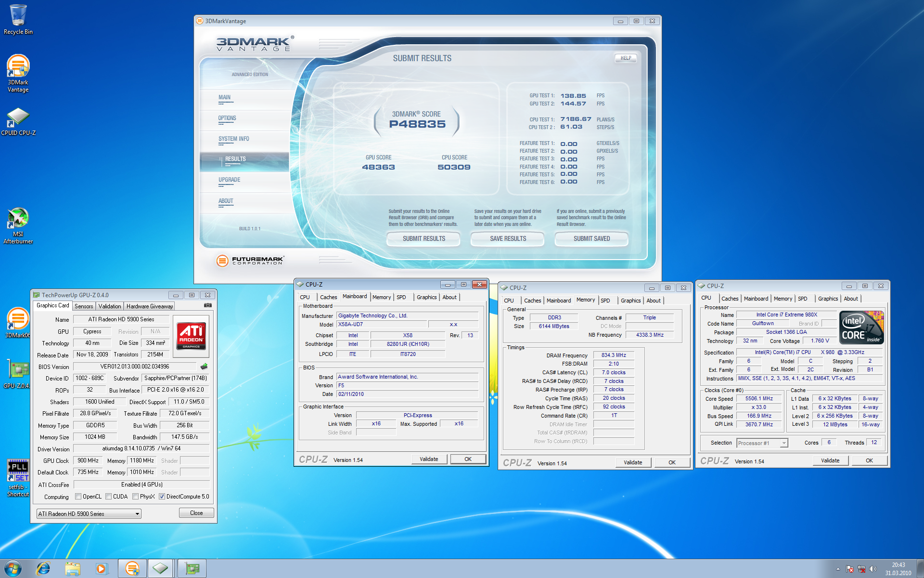Click HELP button in 3DMark Vantage
The image size is (924, 578).
click(626, 58)
